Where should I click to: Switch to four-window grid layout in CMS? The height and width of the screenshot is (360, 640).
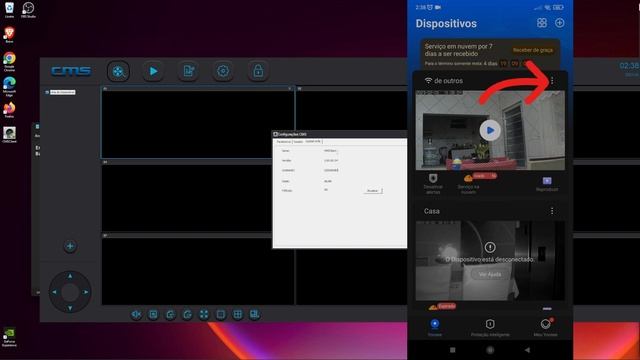tap(238, 314)
